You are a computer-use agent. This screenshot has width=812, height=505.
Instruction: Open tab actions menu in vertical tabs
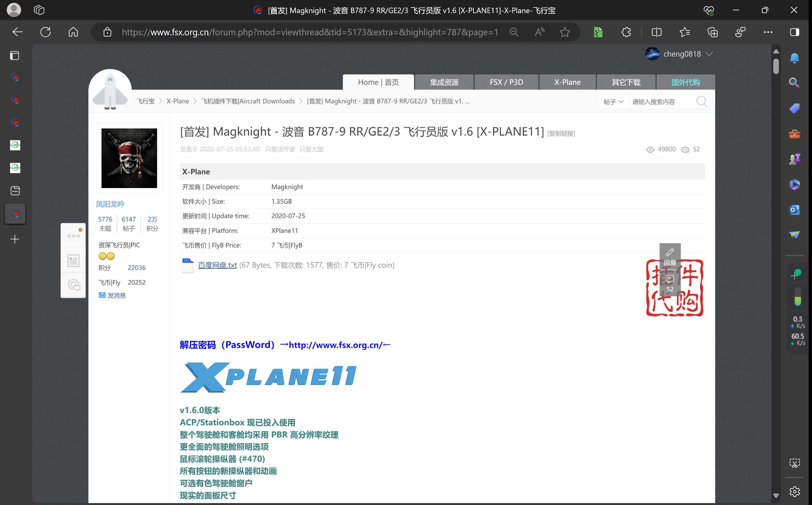click(15, 55)
